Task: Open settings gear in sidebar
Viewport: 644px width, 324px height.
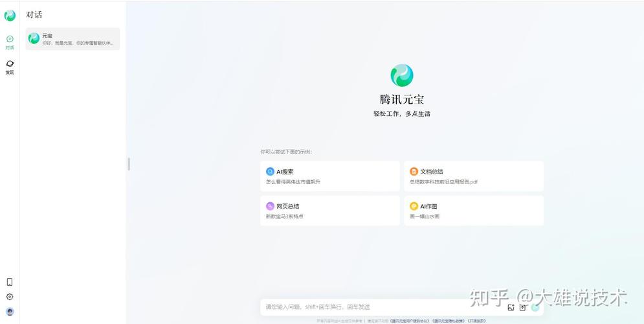Action: [x=10, y=297]
